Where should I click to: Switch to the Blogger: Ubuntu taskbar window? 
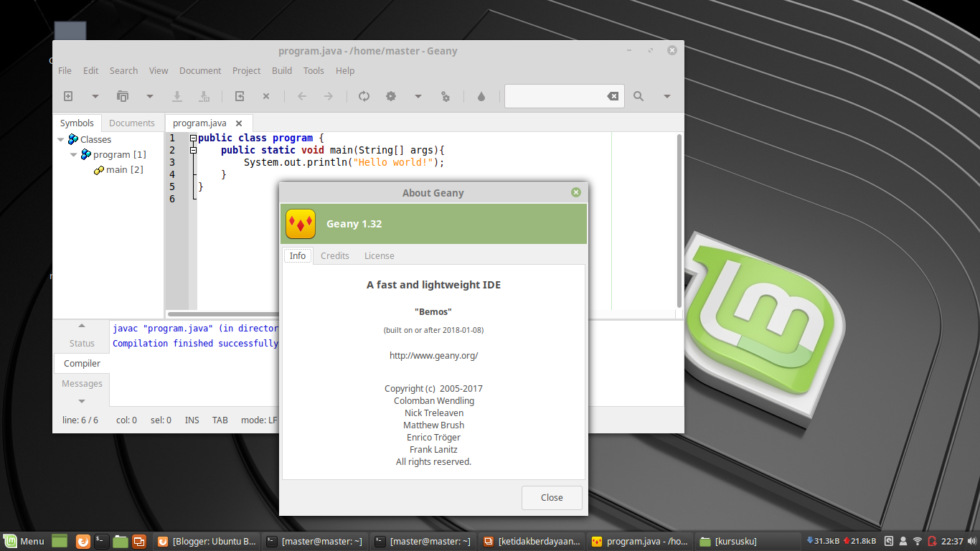(207, 541)
